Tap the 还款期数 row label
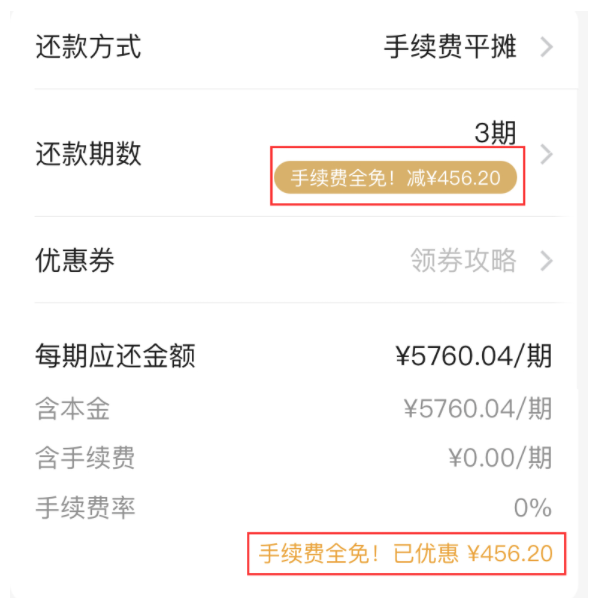The image size is (598, 598). [88, 154]
